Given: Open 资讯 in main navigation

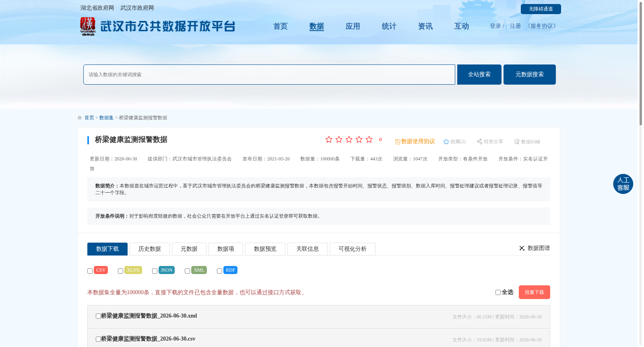Looking at the screenshot, I should (425, 26).
